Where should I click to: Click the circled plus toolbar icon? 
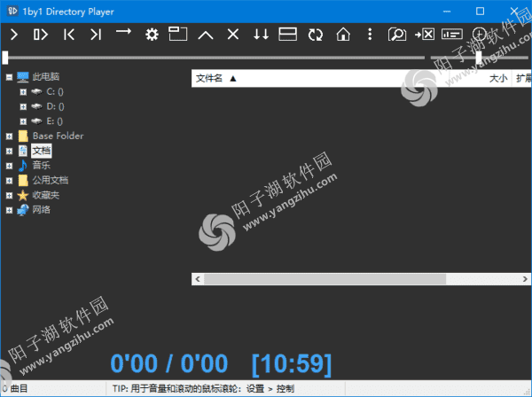point(480,35)
